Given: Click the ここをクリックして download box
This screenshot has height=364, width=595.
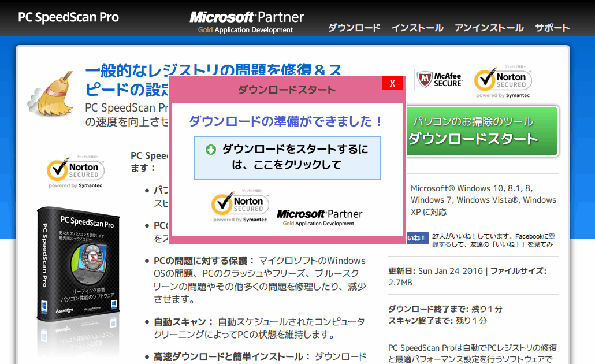Looking at the screenshot, I should click(286, 157).
